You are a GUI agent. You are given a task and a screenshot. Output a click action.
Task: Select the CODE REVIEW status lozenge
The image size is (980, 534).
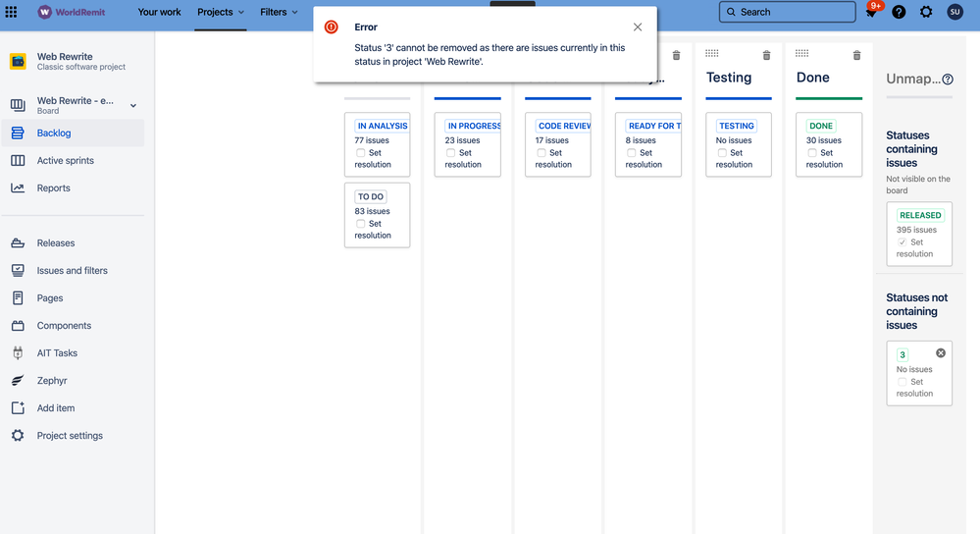[563, 126]
